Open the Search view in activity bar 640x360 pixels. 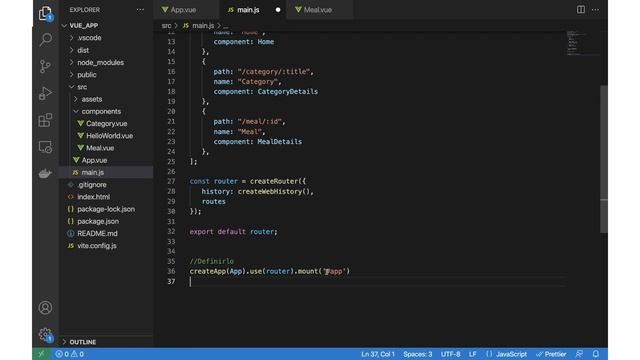45,40
